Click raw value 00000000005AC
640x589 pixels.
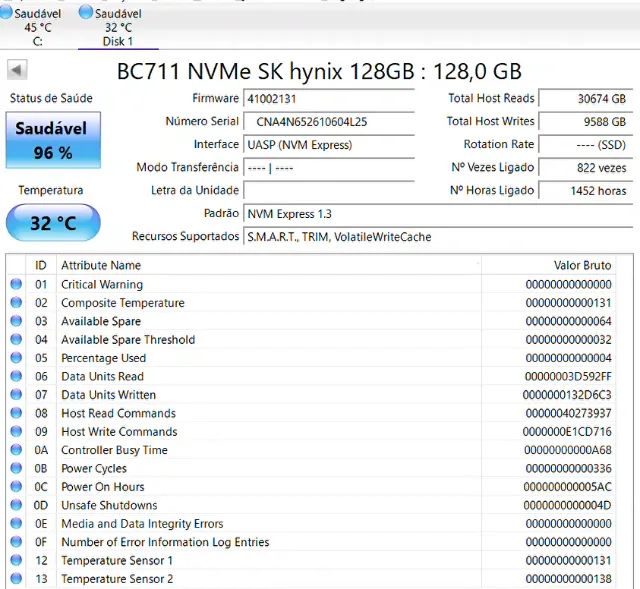(567, 487)
